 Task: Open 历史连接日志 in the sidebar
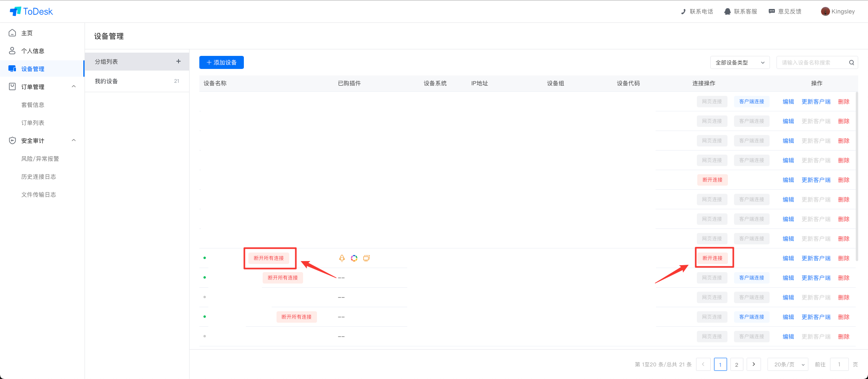(38, 177)
